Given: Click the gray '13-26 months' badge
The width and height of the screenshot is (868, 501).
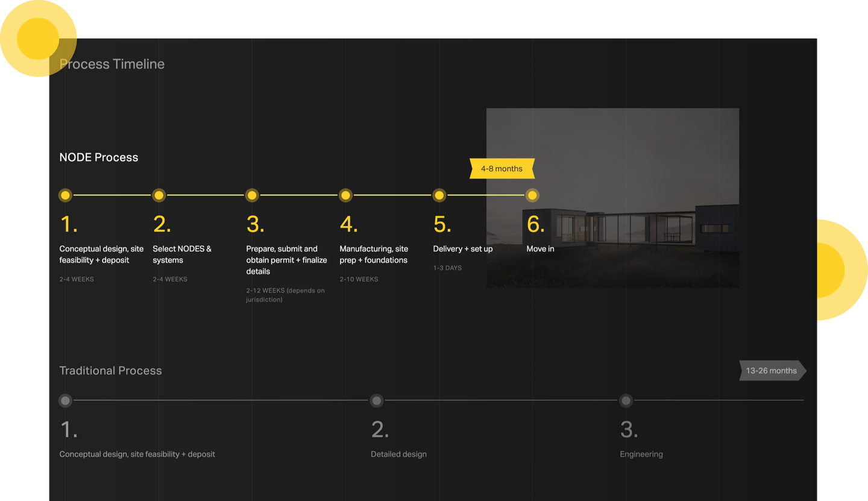Looking at the screenshot, I should coord(773,371).
